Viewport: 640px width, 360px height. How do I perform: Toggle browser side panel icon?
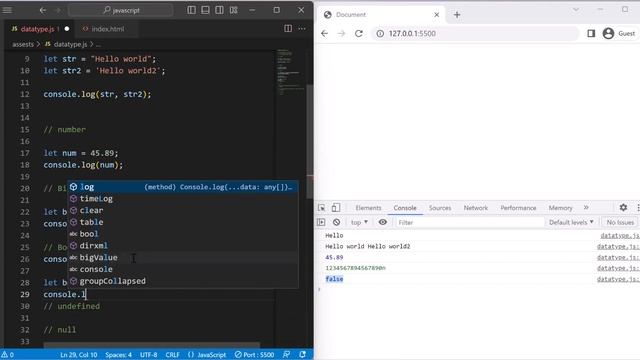[591, 33]
